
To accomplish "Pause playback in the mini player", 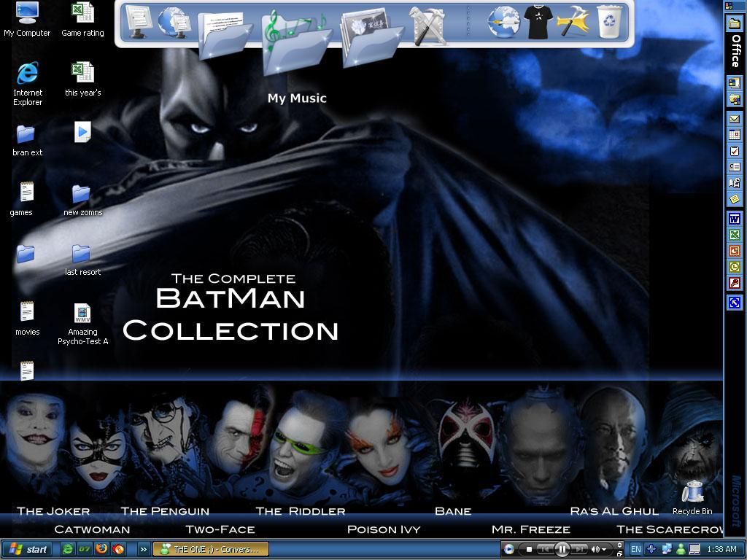I will click(x=562, y=550).
